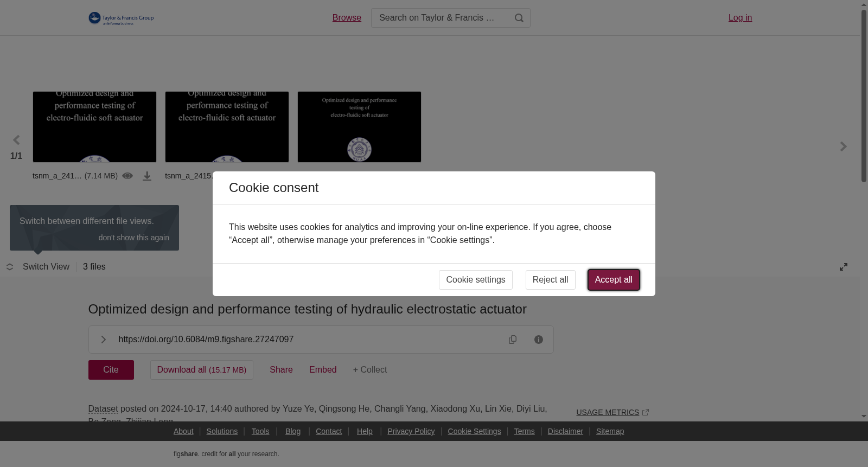The height and width of the screenshot is (467, 868).
Task: Open the Browse link
Action: pyautogui.click(x=347, y=18)
